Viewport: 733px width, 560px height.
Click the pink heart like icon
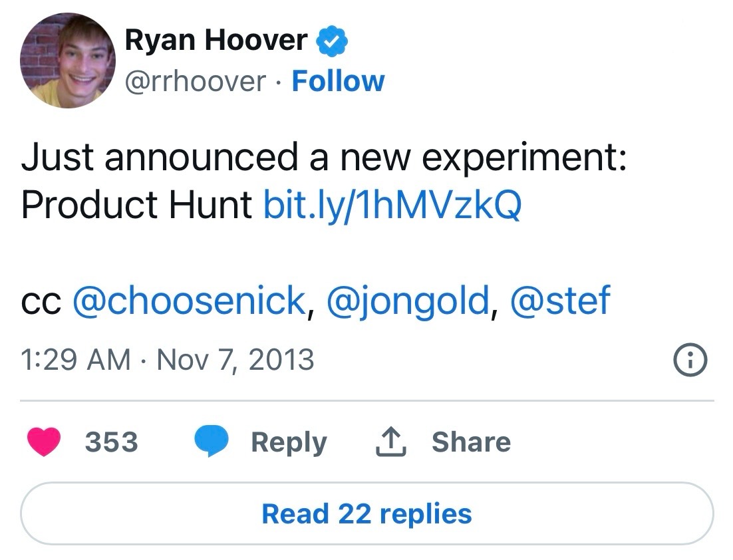tap(45, 442)
